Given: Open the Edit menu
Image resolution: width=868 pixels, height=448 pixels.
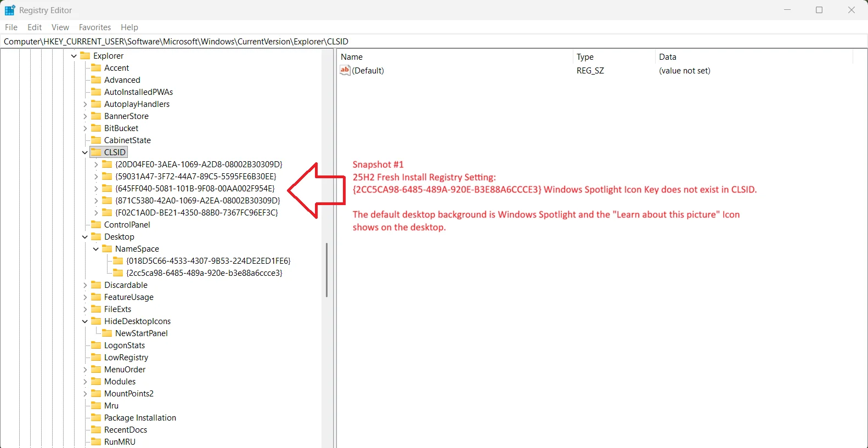Looking at the screenshot, I should click(35, 27).
